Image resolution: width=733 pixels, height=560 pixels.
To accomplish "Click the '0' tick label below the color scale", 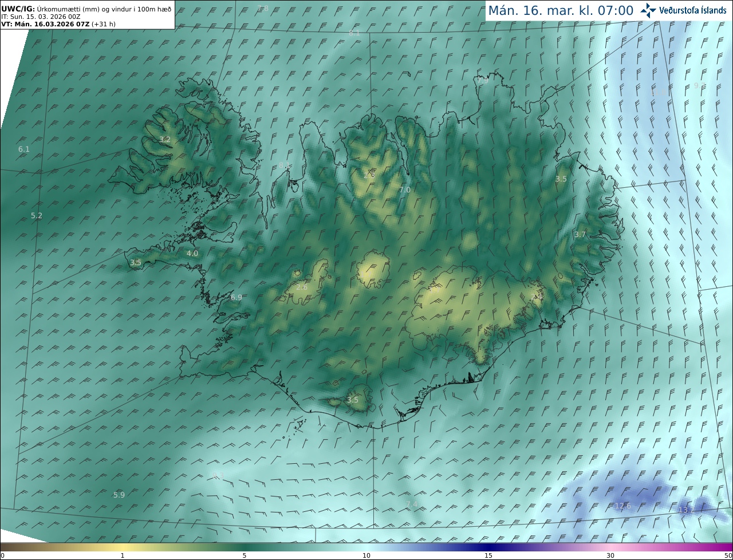I will coord(2,555).
